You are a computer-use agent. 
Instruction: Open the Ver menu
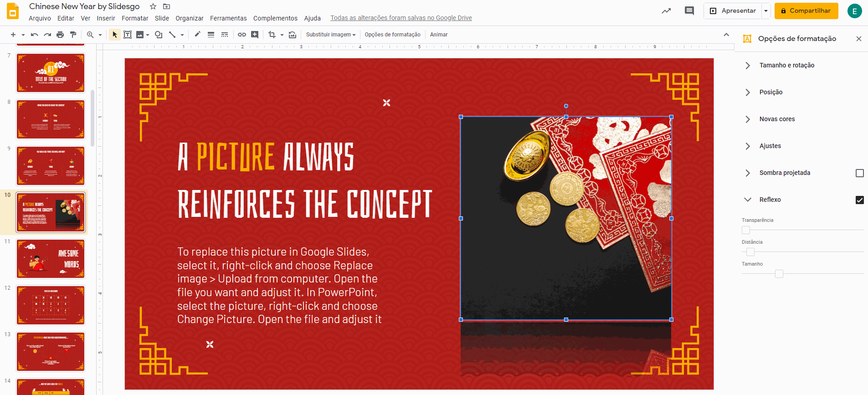tap(86, 18)
